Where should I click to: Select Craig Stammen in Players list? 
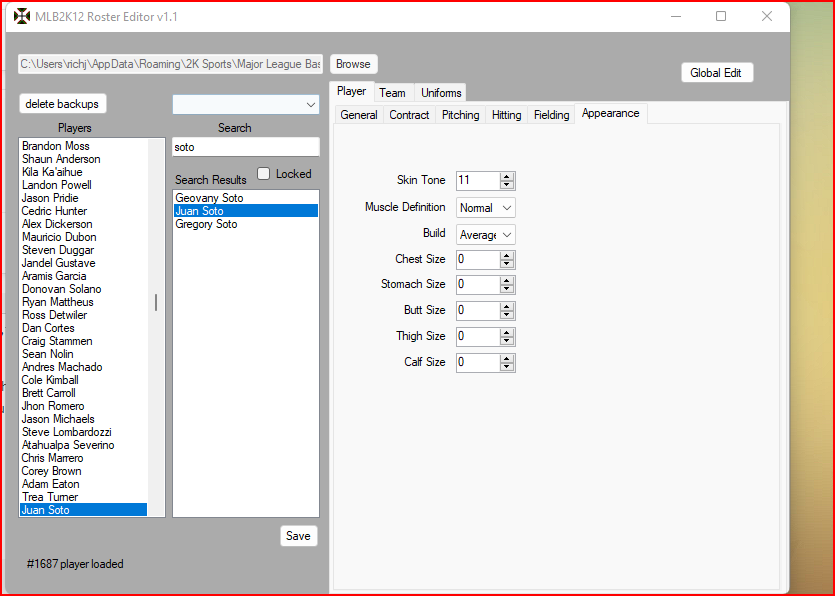(x=84, y=341)
